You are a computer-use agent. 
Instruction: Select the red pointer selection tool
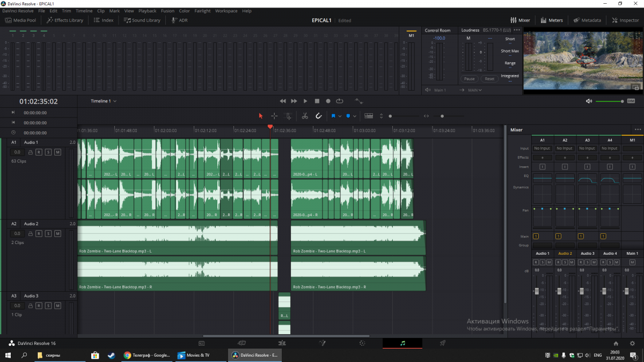coord(261,116)
